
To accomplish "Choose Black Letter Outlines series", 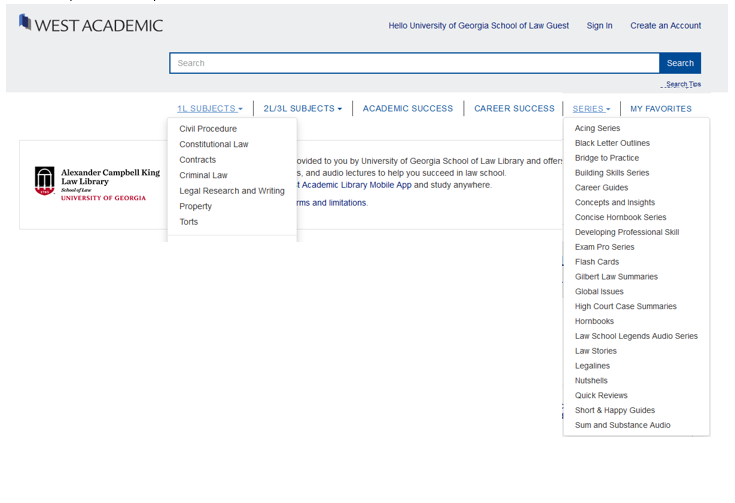I will click(613, 143).
